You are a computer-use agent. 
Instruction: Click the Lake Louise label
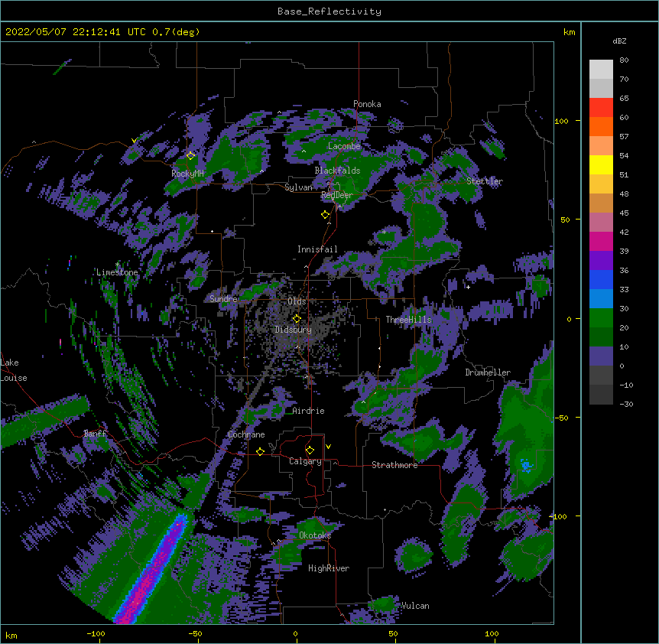(14, 370)
